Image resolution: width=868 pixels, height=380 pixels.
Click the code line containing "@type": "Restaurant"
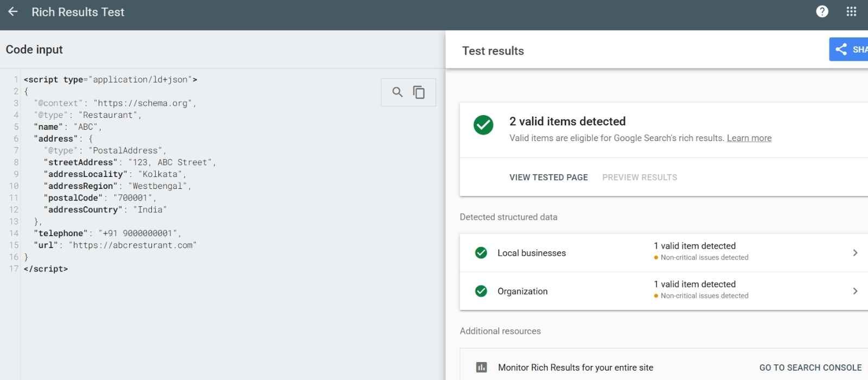87,115
